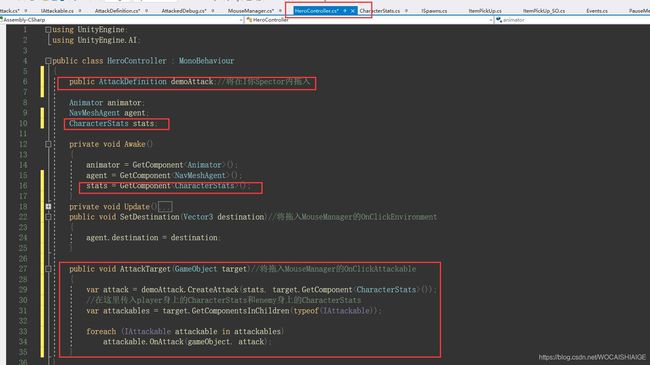Click typeof keyword on line 31
This screenshot has height=365, width=650.
point(306,311)
